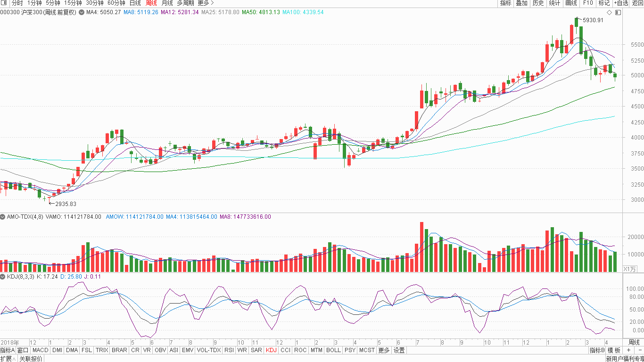Click the F10 button
This screenshot has height=362, width=644.
pyautogui.click(x=587, y=3)
